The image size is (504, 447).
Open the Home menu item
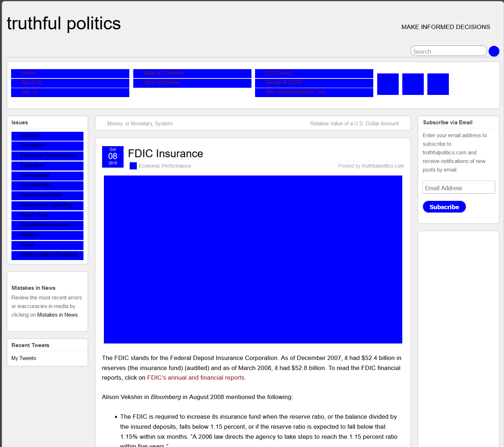point(28,73)
